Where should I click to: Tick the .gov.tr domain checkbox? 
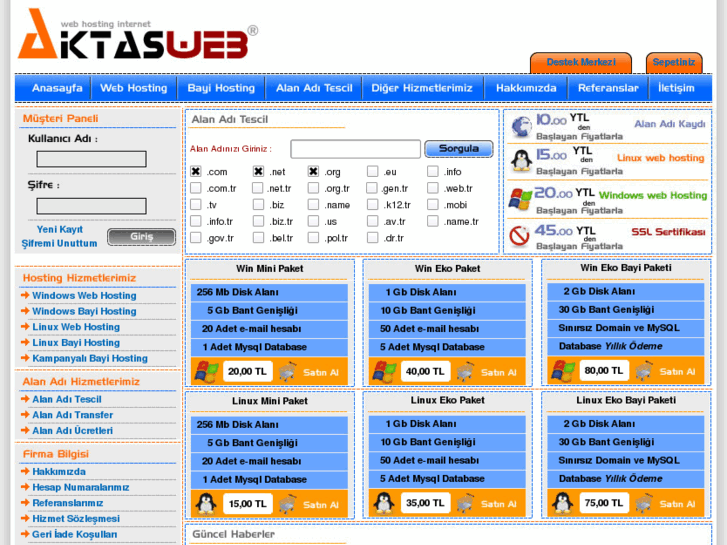[x=196, y=238]
